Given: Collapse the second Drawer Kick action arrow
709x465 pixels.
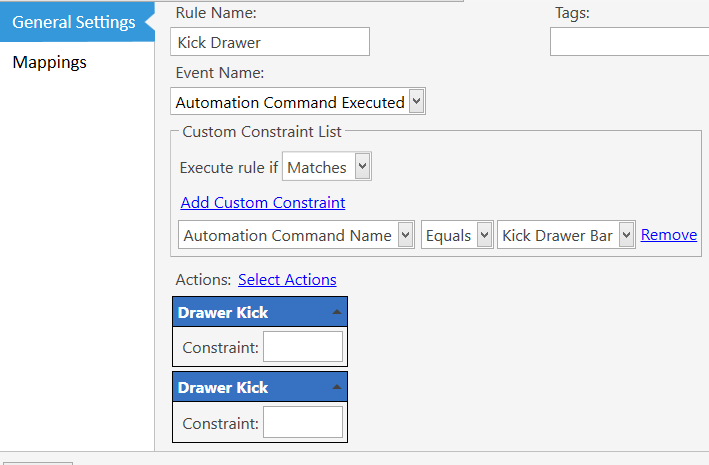Looking at the screenshot, I should 337,387.
